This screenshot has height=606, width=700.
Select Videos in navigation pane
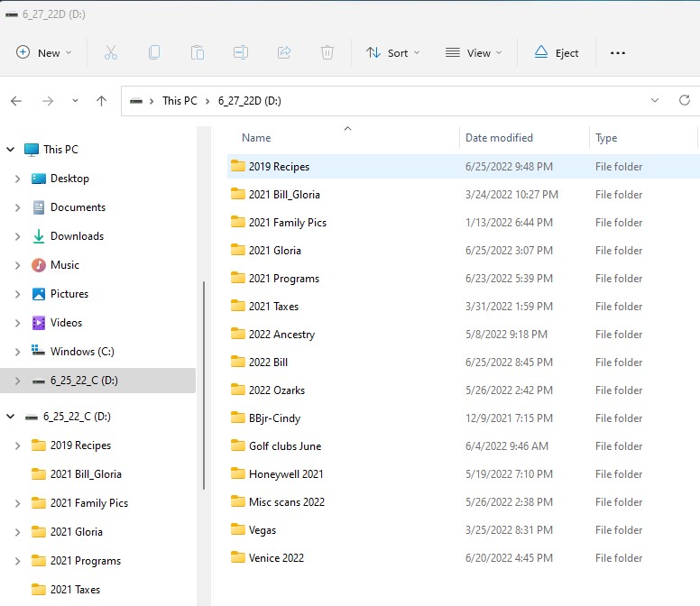66,323
